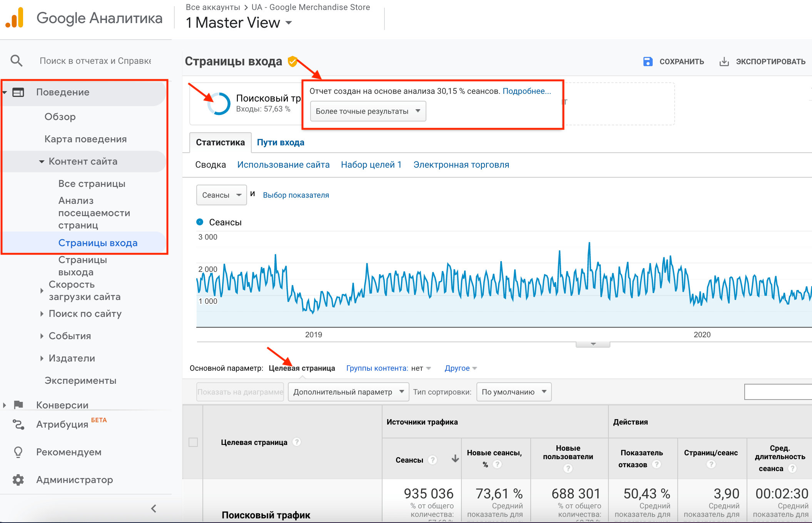Click help icon under Новые пользователи
Image resolution: width=812 pixels, height=523 pixels.
[568, 468]
